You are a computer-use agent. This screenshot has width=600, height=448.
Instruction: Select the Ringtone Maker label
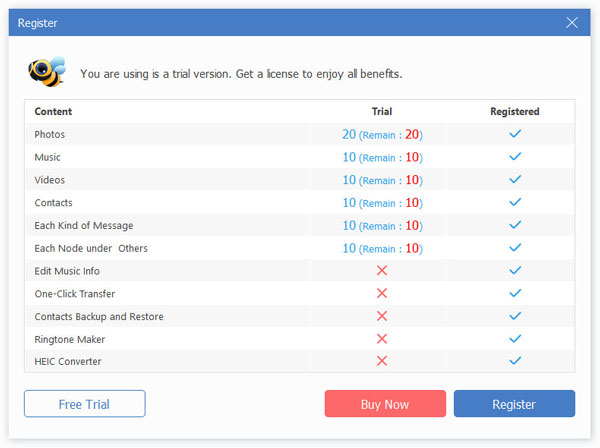click(70, 340)
